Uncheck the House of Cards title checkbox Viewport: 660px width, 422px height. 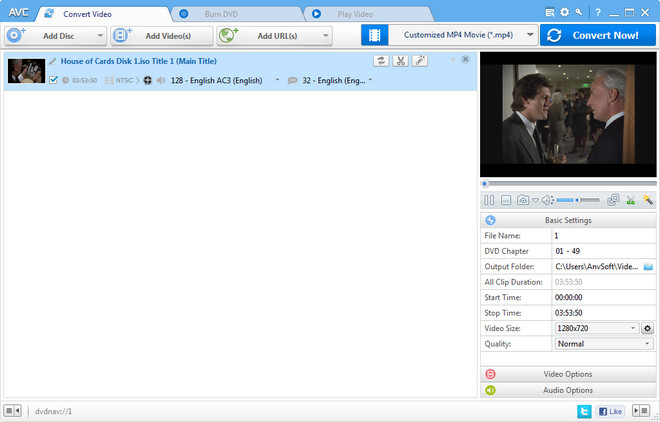pos(54,80)
